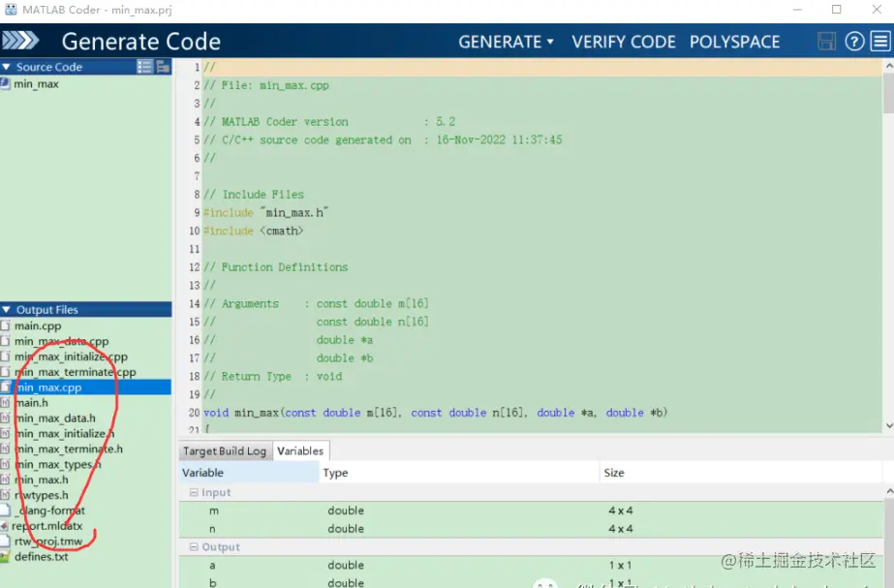Collapse the Output Files section
894x588 pixels.
pyautogui.click(x=6, y=310)
